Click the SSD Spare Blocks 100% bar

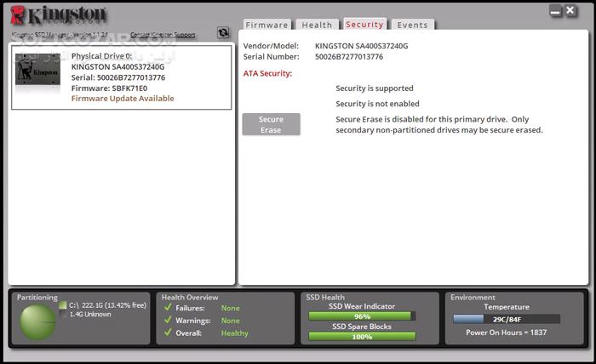pos(362,336)
